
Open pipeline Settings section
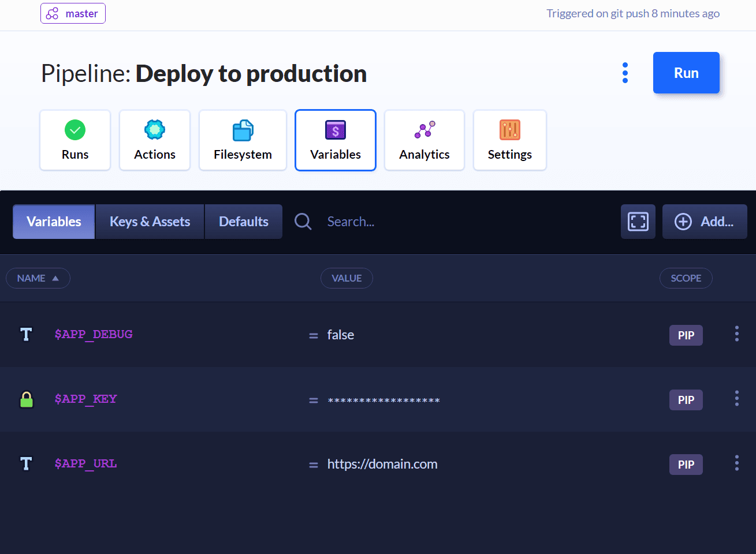[509, 140]
